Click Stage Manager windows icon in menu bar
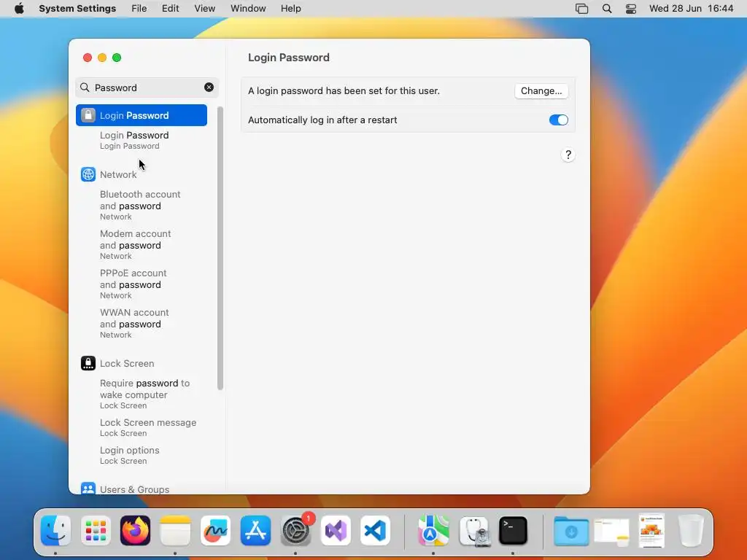 (581, 9)
